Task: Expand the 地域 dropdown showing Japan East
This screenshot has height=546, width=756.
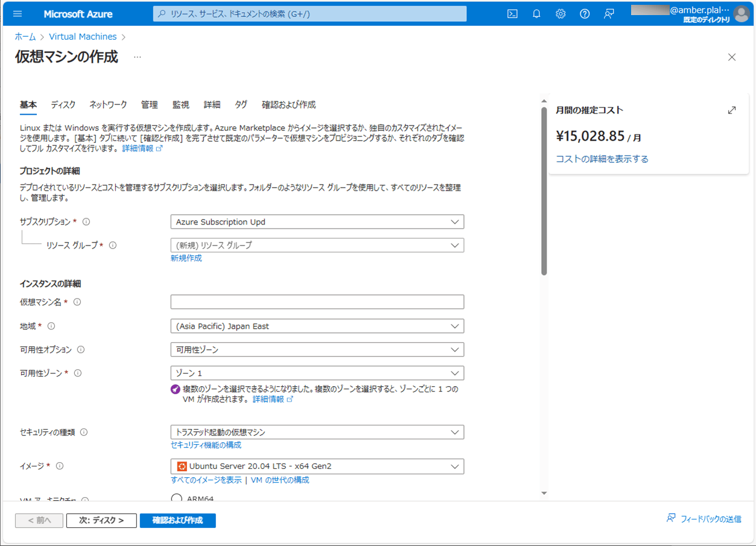Action: point(317,326)
